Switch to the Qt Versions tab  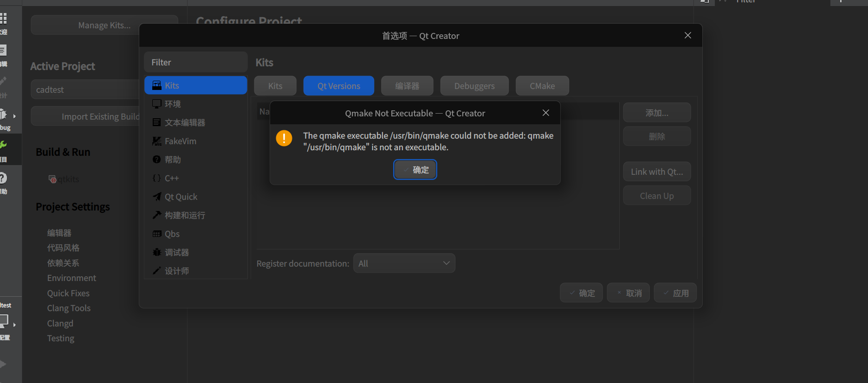coord(339,86)
